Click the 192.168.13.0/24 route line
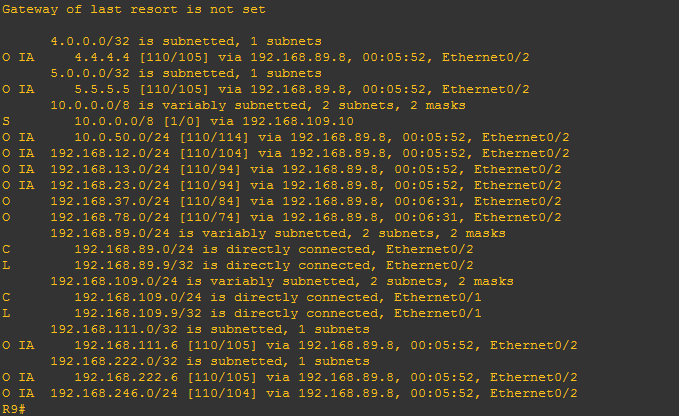Viewport: 679px width, 416px height. coord(282,169)
